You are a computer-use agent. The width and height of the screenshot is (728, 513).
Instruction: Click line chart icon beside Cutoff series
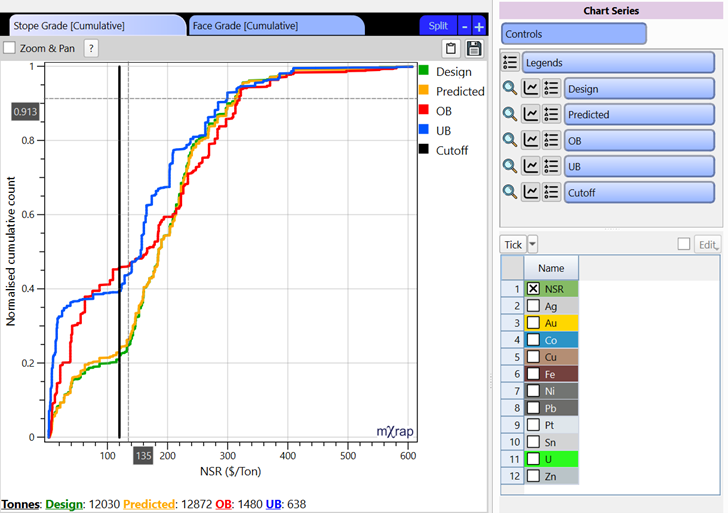click(531, 192)
